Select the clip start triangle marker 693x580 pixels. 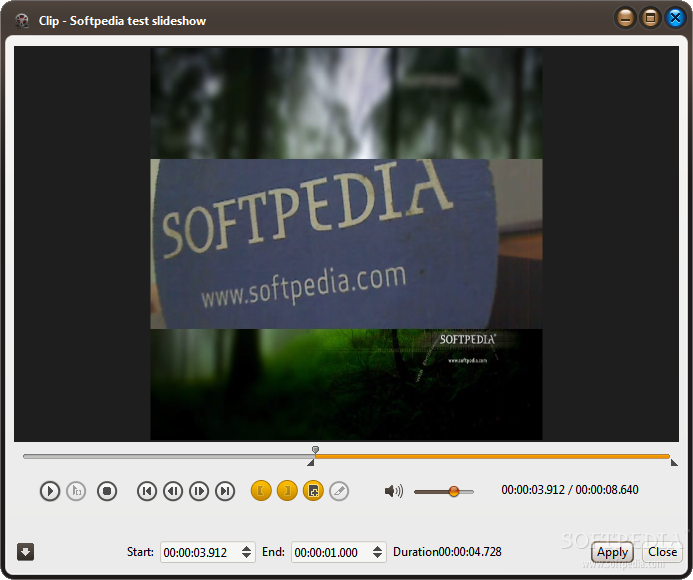(311, 463)
